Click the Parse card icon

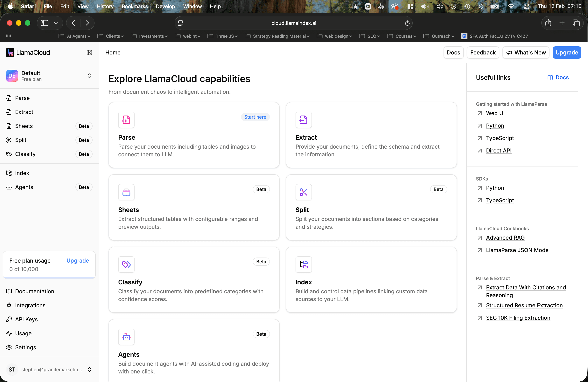[x=126, y=120]
